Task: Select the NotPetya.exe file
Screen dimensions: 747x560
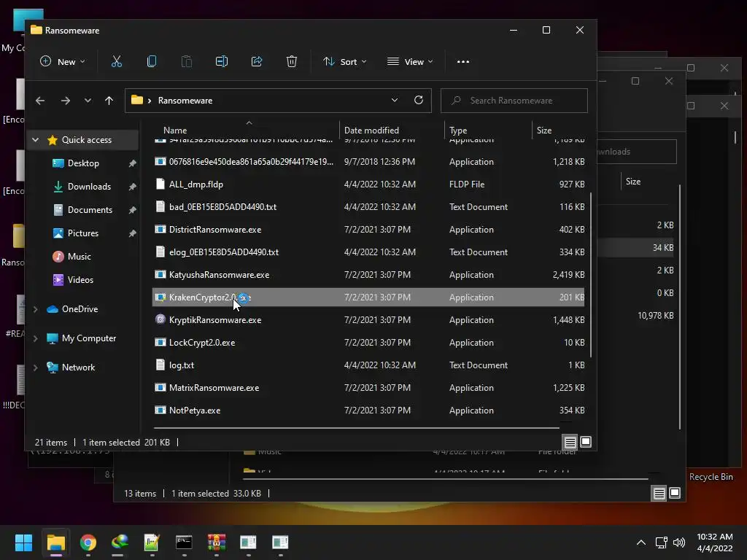Action: pos(368,411)
